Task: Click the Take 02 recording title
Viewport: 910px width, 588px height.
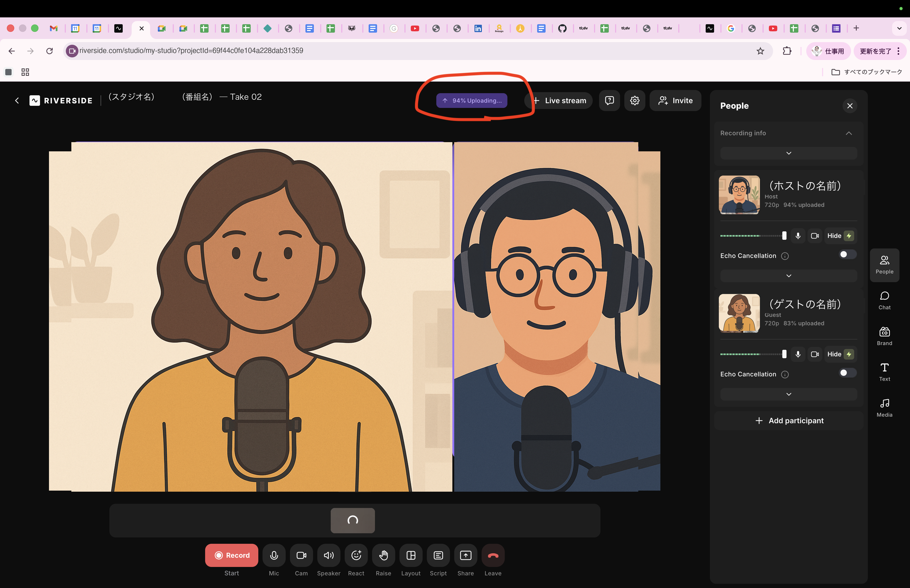Action: [x=246, y=97]
